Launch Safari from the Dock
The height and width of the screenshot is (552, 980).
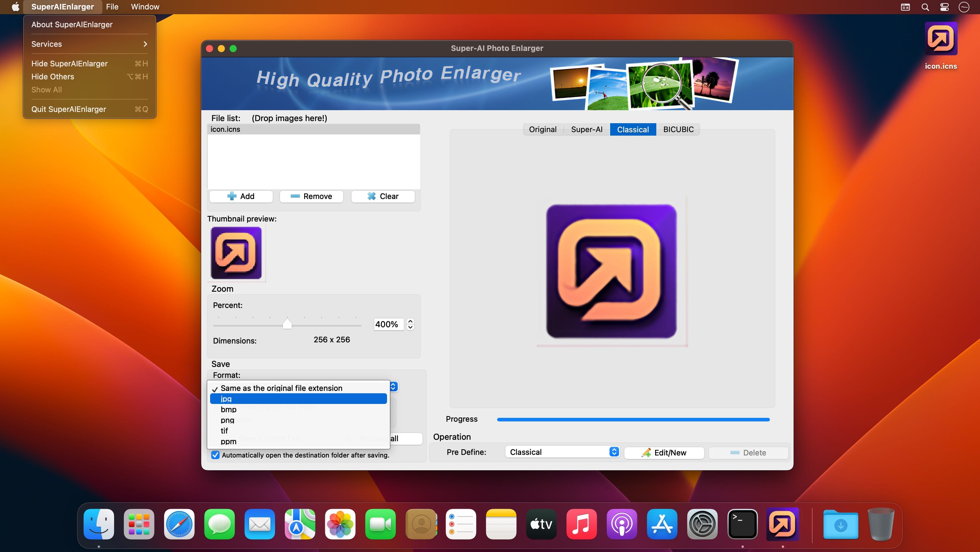coord(179,524)
